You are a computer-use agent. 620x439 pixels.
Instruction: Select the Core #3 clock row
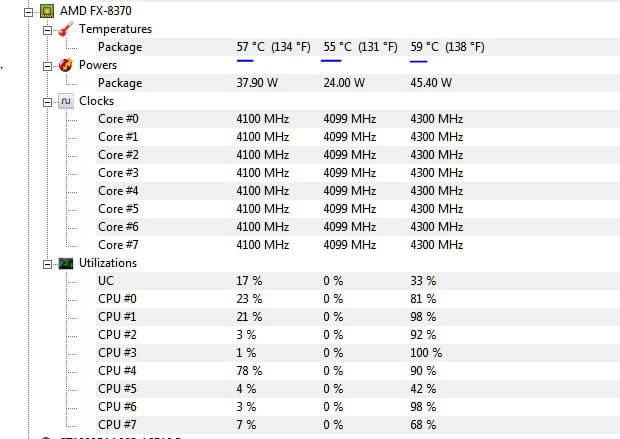(118, 173)
